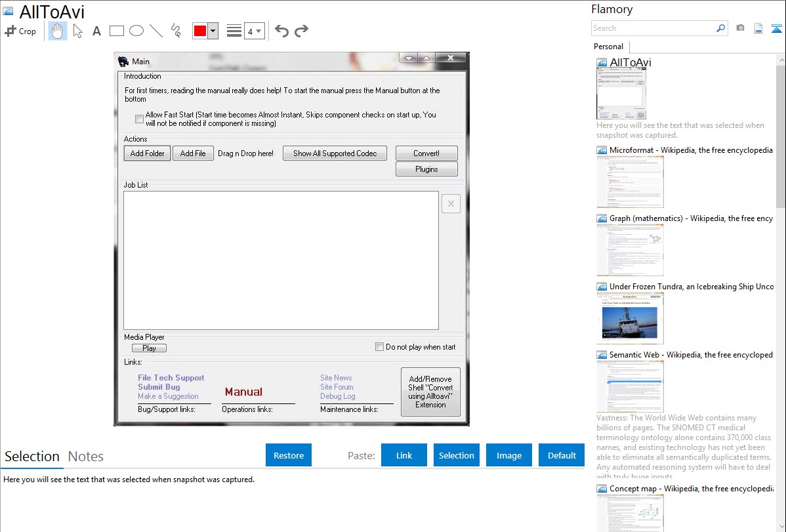Screen dimensions: 786x532
Task: Click Show All Supported Codec
Action: click(x=335, y=153)
